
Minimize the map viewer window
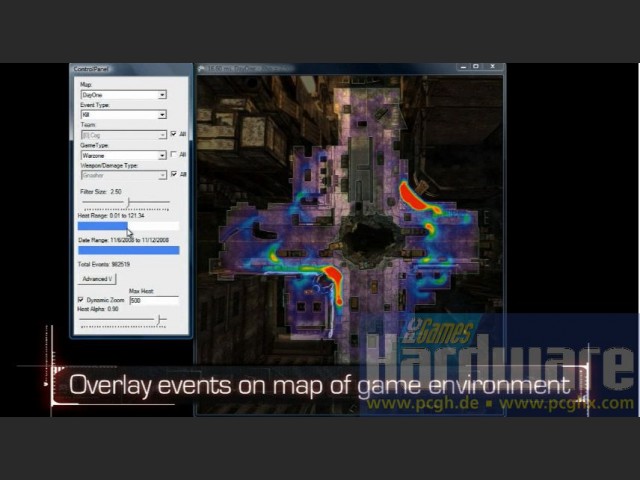click(464, 67)
